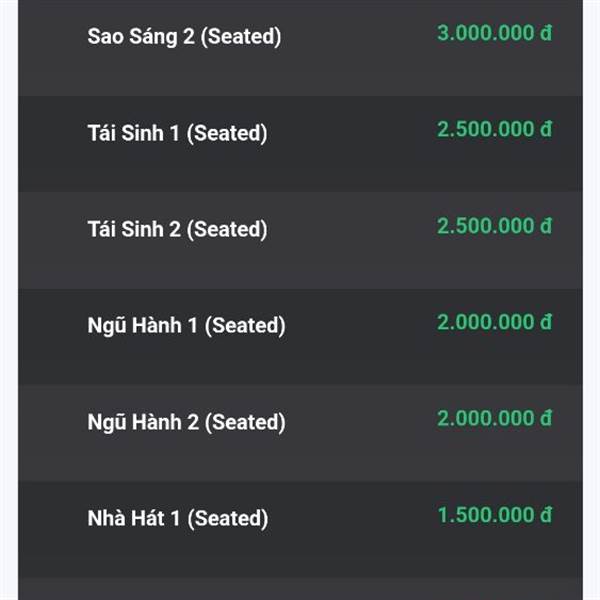Expand the Ngũ Hành 2 ticket row
Viewport: 600px width, 600px height.
300,433
